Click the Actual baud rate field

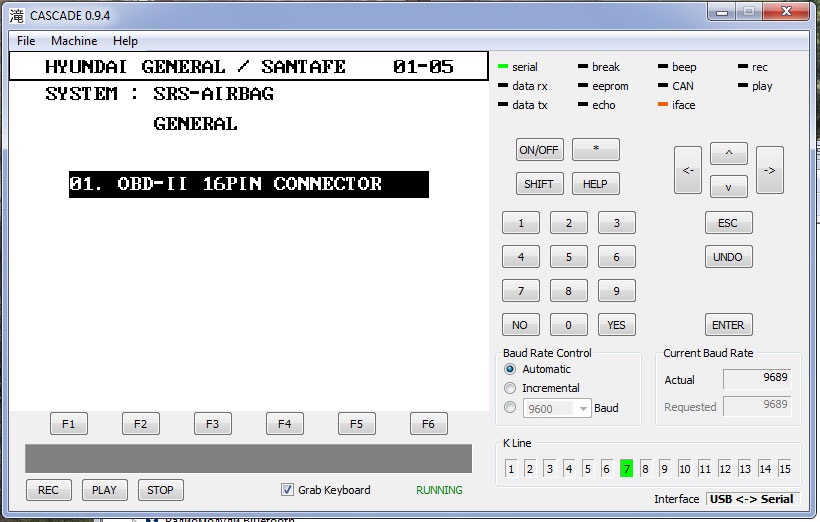coord(757,378)
